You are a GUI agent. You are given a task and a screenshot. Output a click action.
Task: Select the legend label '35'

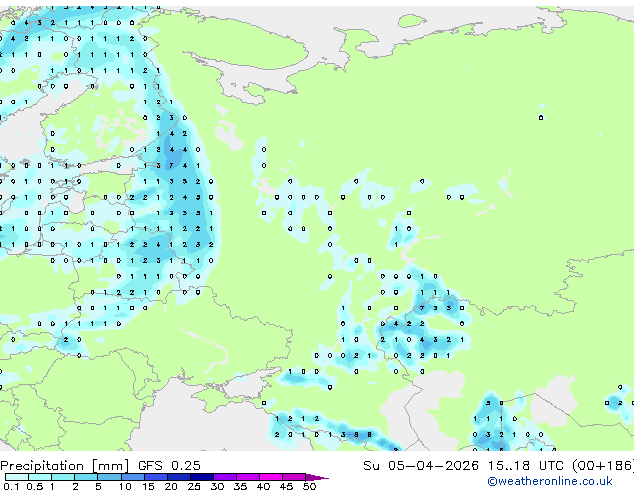click(x=240, y=486)
